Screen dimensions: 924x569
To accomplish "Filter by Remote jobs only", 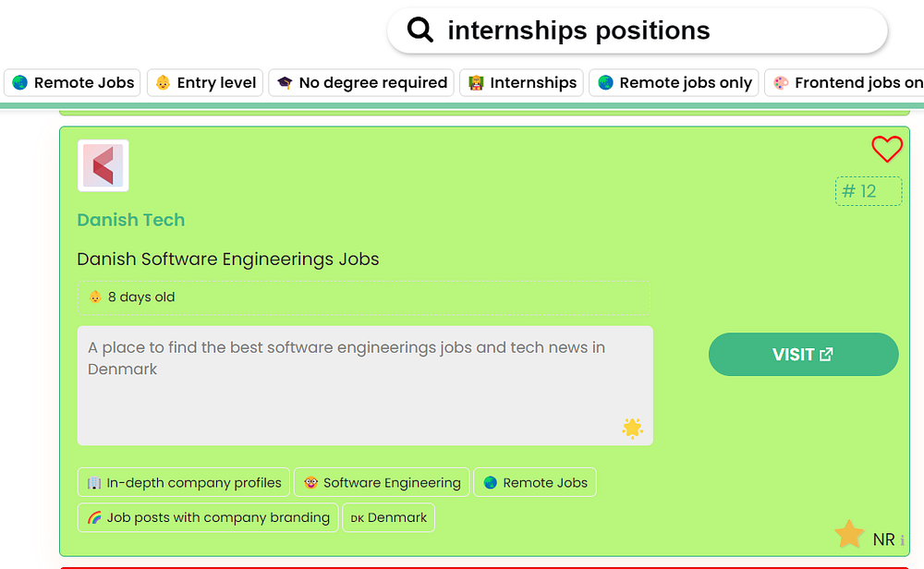I will point(675,83).
